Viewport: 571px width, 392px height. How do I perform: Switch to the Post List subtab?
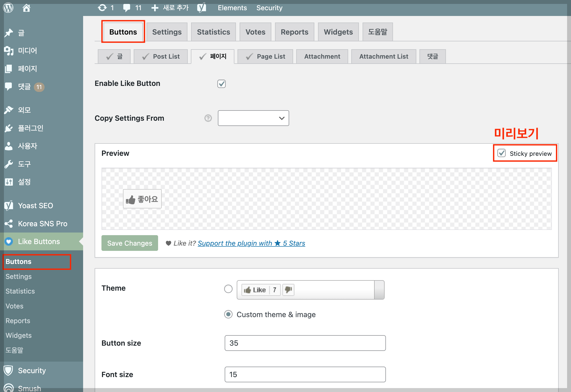click(161, 57)
